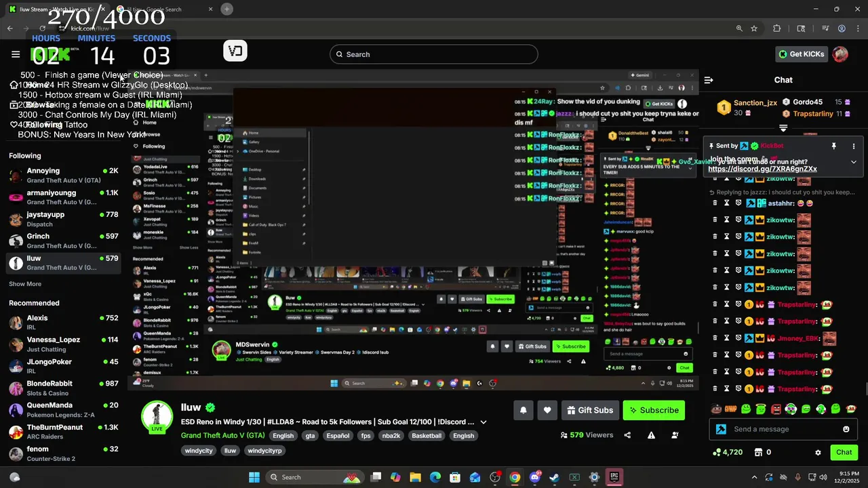
Task: Open the hamburger sidebar menu
Action: 16,54
